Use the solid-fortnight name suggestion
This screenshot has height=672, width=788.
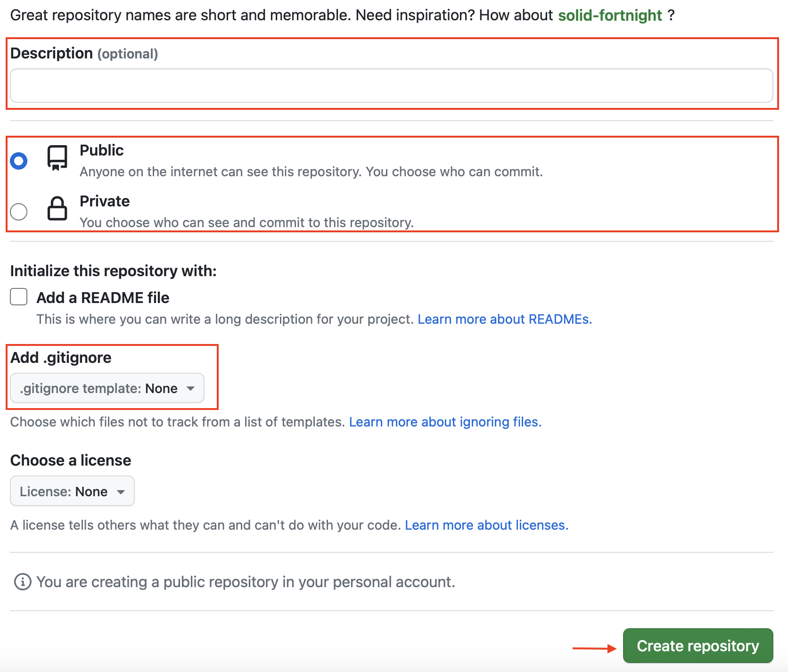pyautogui.click(x=610, y=16)
